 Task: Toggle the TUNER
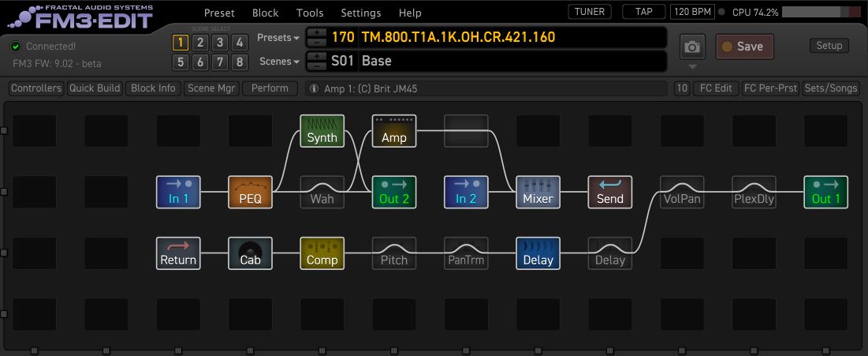point(590,11)
